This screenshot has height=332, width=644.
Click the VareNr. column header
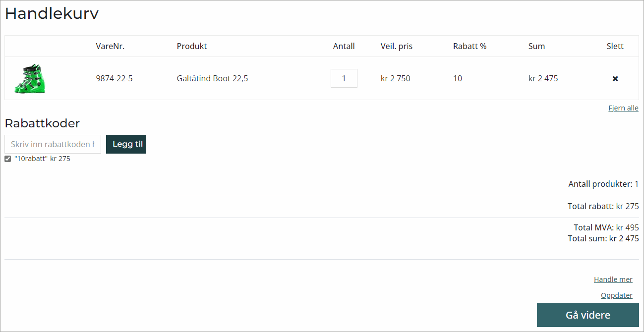[110, 46]
